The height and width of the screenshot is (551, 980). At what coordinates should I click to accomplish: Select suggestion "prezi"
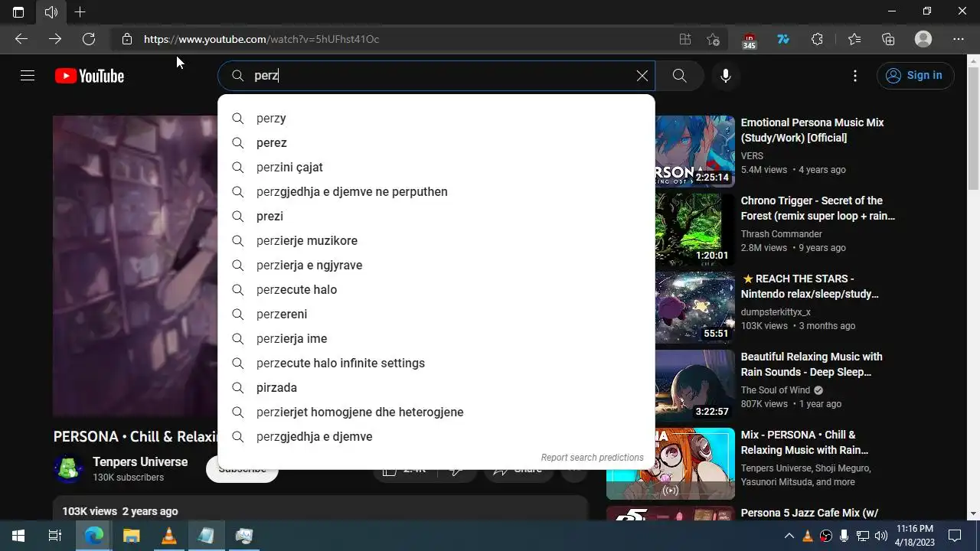click(436, 216)
